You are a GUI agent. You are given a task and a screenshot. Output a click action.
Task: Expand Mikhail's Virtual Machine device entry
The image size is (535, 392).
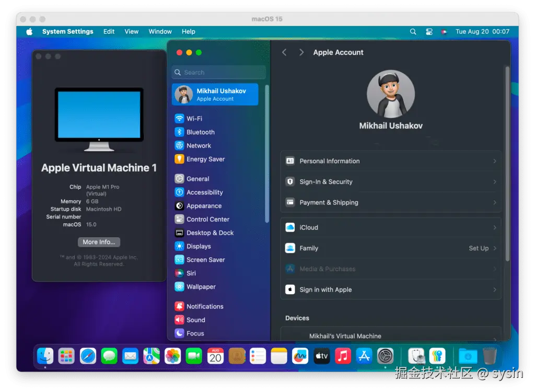click(494, 336)
